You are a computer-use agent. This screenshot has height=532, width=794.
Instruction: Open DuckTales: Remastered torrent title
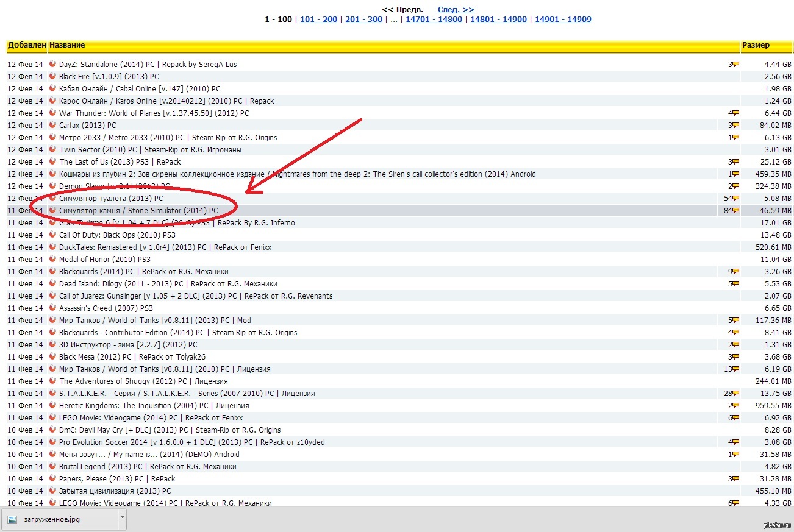(x=165, y=247)
